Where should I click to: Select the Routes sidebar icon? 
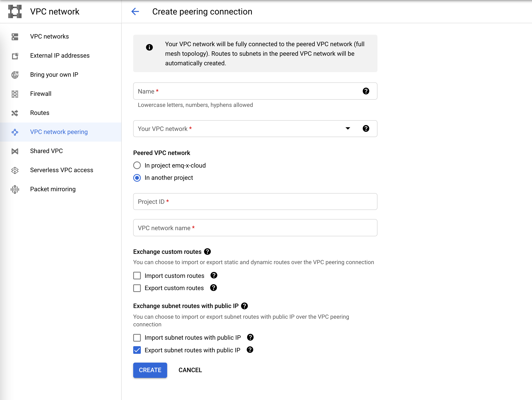[x=15, y=113]
